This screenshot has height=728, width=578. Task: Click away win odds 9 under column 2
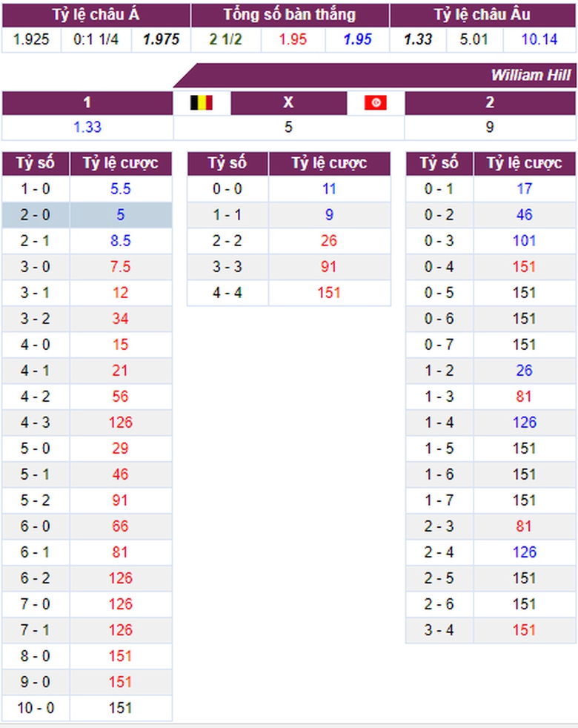pyautogui.click(x=489, y=127)
